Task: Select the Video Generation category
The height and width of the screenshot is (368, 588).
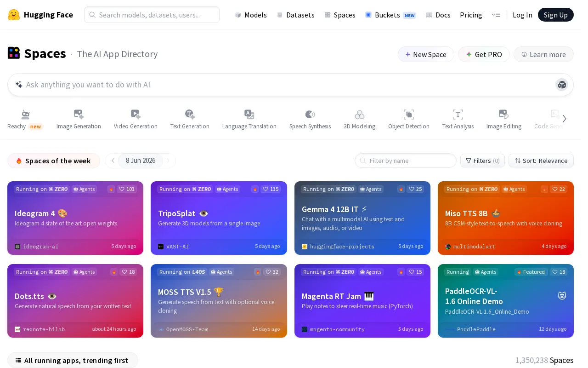Action: (x=136, y=120)
